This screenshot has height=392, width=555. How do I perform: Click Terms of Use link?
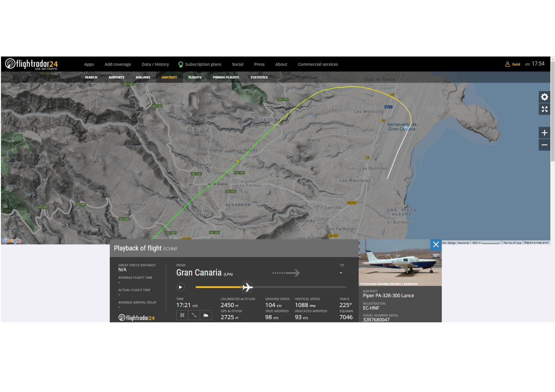[512, 243]
